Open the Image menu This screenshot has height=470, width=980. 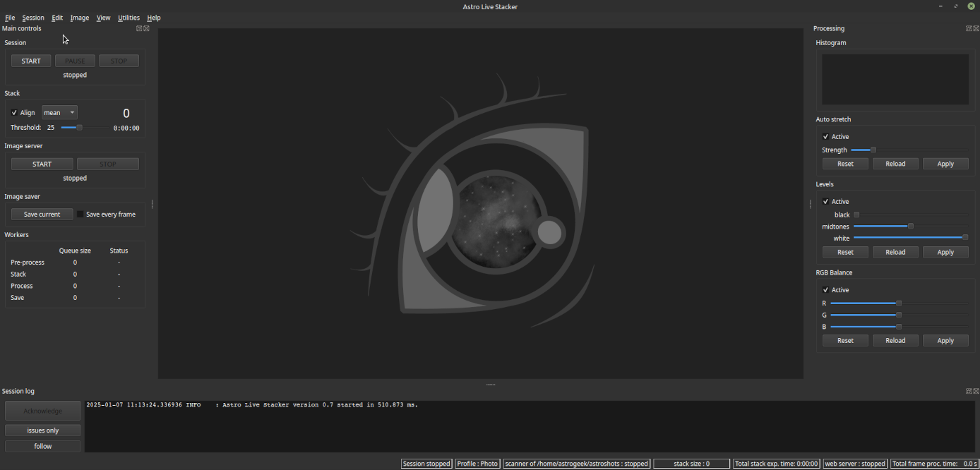[x=79, y=18]
